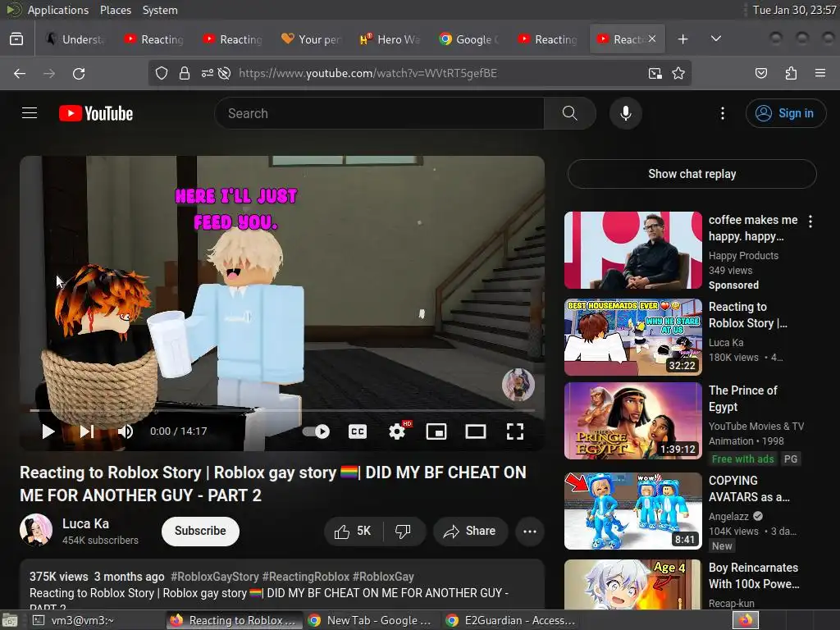The width and height of the screenshot is (840, 630).
Task: Open Places menu
Action: 115,10
